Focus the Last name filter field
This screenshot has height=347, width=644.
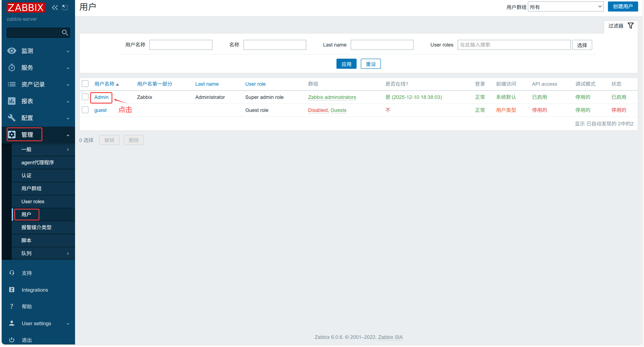[382, 45]
